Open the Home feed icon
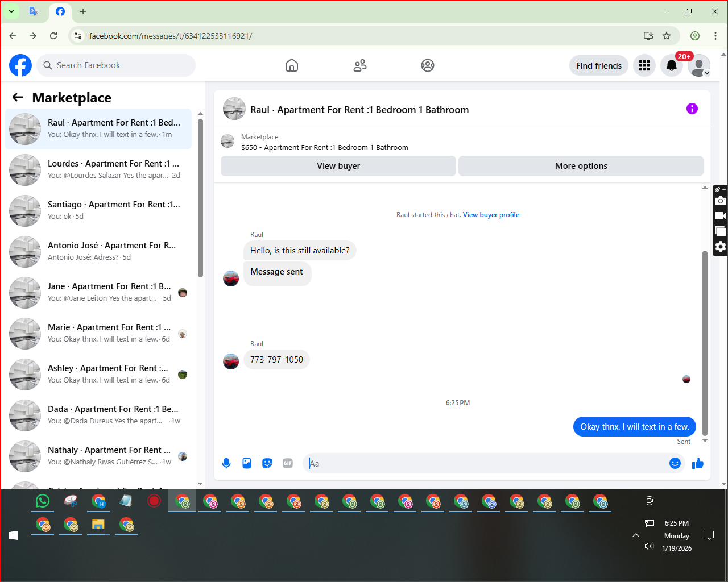728x582 pixels. tap(292, 65)
